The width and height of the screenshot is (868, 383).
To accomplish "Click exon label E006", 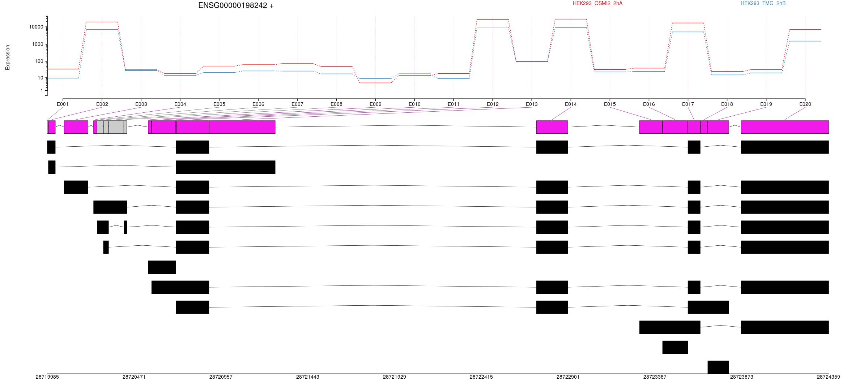I will coord(258,104).
